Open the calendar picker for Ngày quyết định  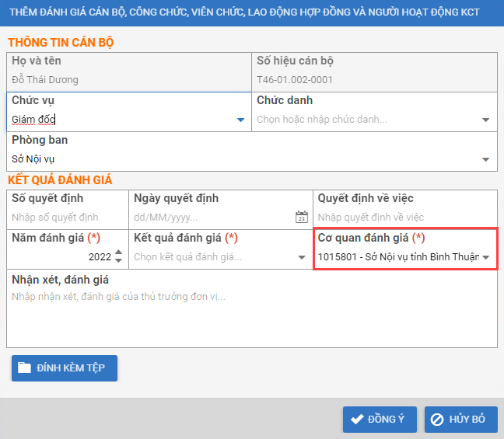click(302, 218)
